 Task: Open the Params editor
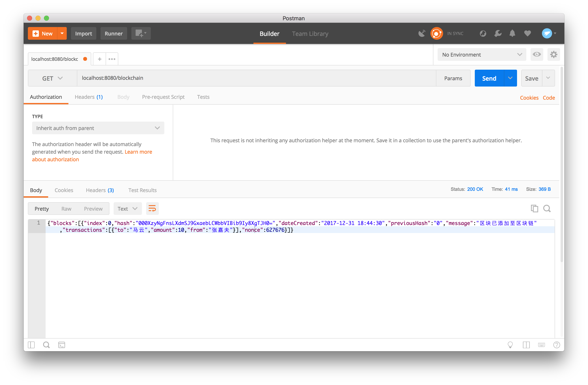click(x=453, y=78)
